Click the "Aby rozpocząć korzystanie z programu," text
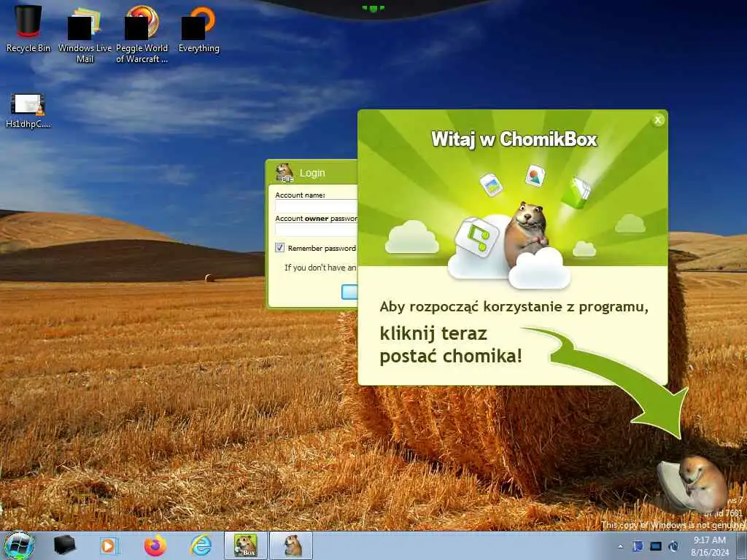The image size is (747, 560). pyautogui.click(x=514, y=307)
